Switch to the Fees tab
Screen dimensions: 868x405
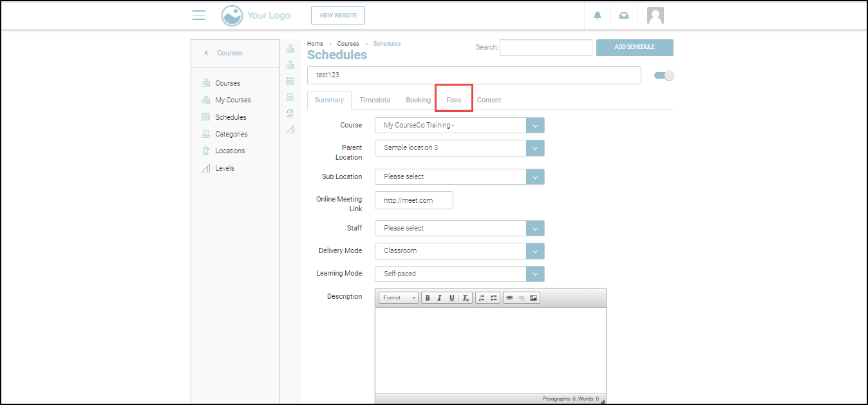(x=454, y=100)
